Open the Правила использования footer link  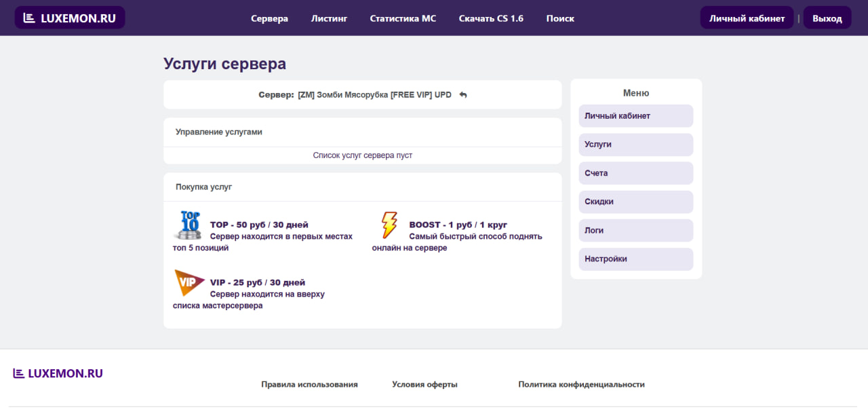[x=309, y=384]
